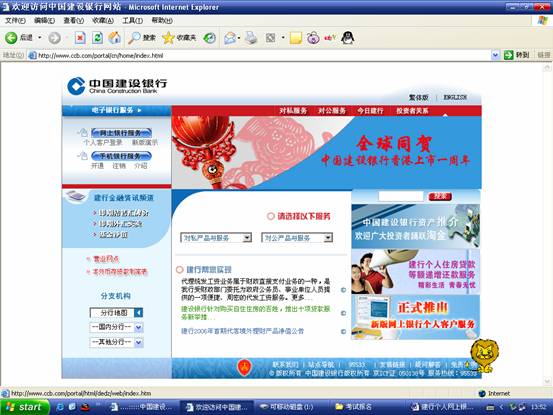Open the Home page house icon
This screenshot has height=415, width=553.
click(114, 38)
